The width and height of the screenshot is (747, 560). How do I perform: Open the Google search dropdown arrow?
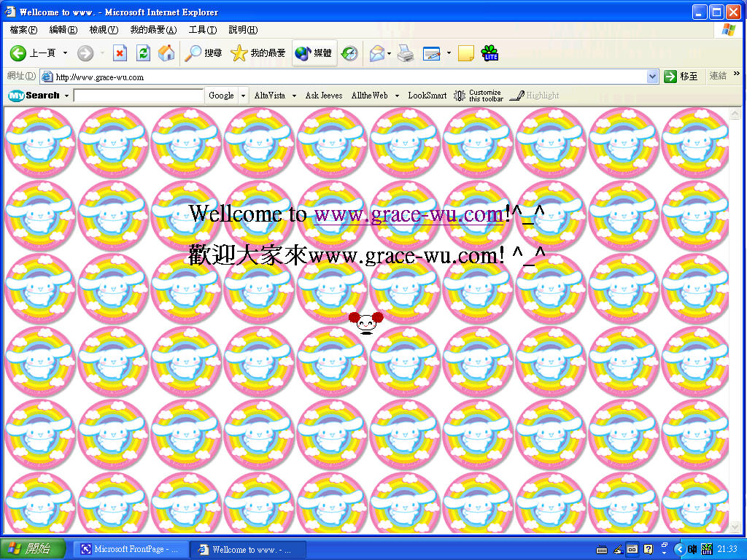(x=243, y=96)
